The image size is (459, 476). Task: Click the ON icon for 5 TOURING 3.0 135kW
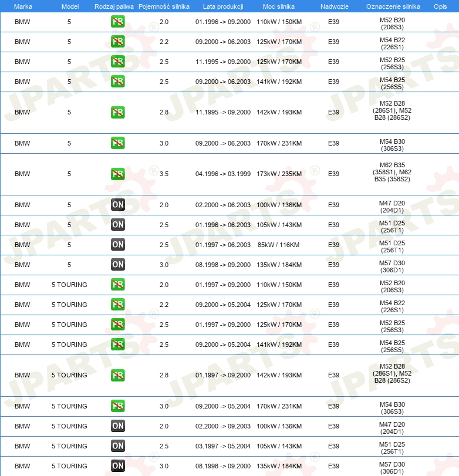click(x=118, y=465)
